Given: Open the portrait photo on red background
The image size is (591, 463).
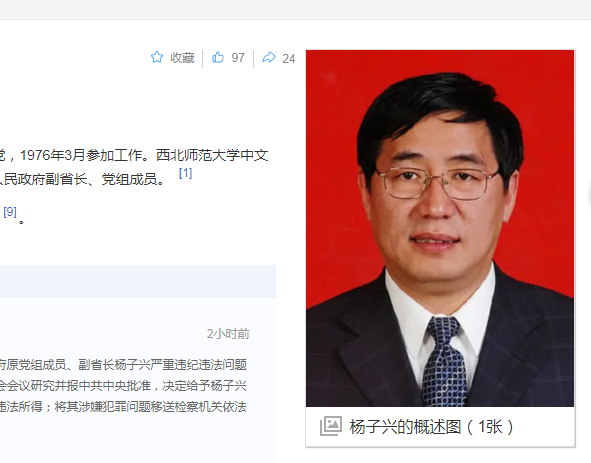Looking at the screenshot, I should (440, 228).
